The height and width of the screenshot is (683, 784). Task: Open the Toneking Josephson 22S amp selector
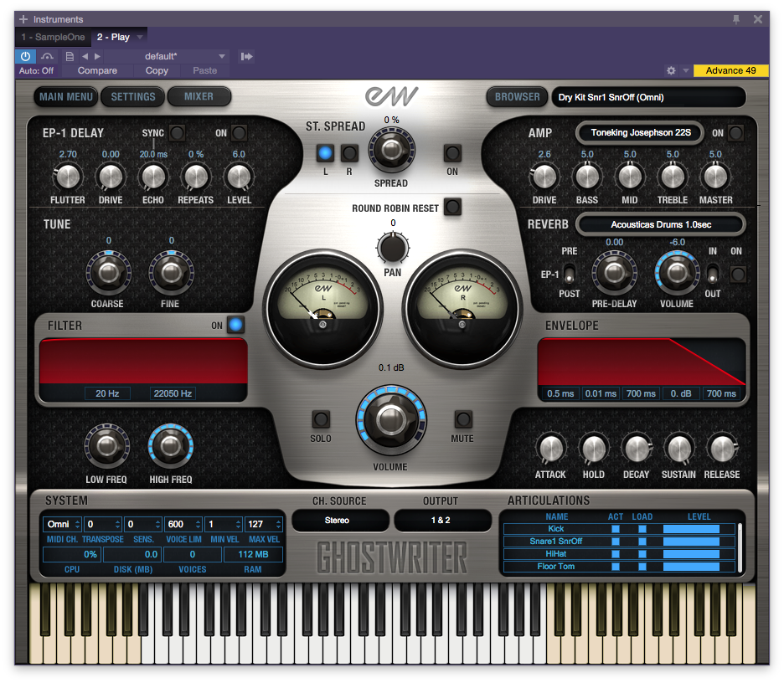[x=640, y=133]
